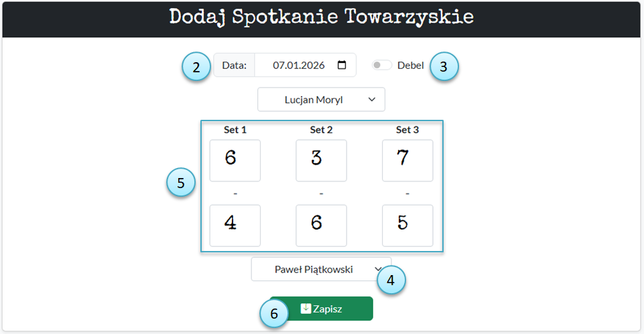This screenshot has width=644, height=334.
Task: Click the Set 3 top score field showing 7
Action: point(407,160)
